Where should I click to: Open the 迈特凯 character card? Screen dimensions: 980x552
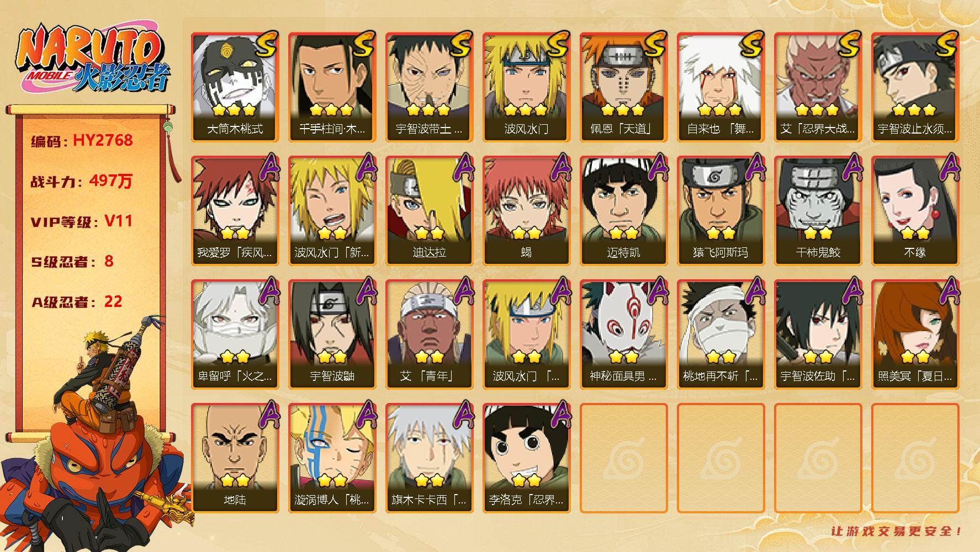coord(623,211)
